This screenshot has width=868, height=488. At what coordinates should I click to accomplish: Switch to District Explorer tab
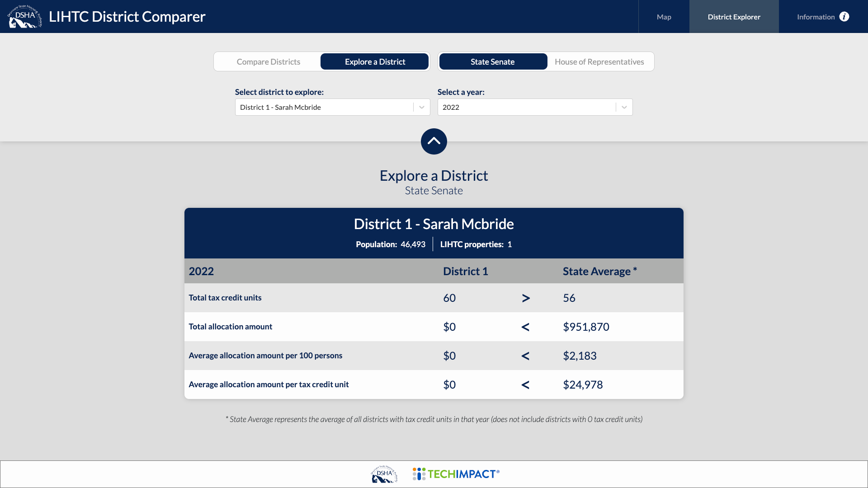click(734, 17)
